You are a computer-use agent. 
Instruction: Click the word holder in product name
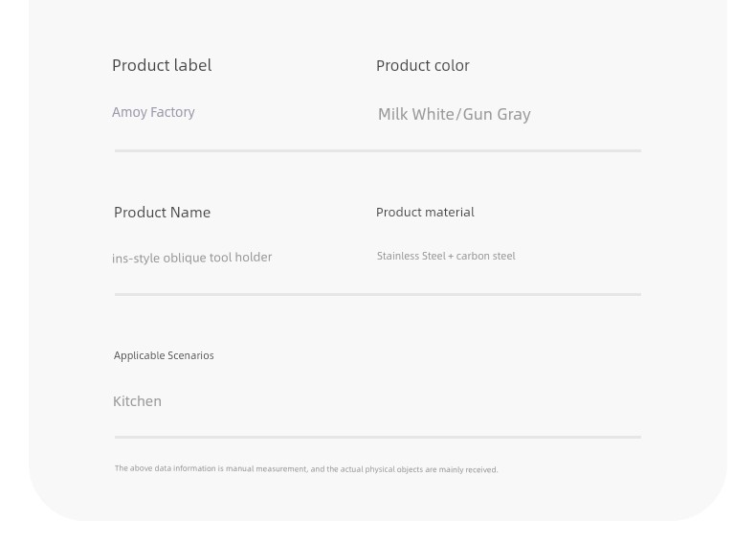point(254,257)
